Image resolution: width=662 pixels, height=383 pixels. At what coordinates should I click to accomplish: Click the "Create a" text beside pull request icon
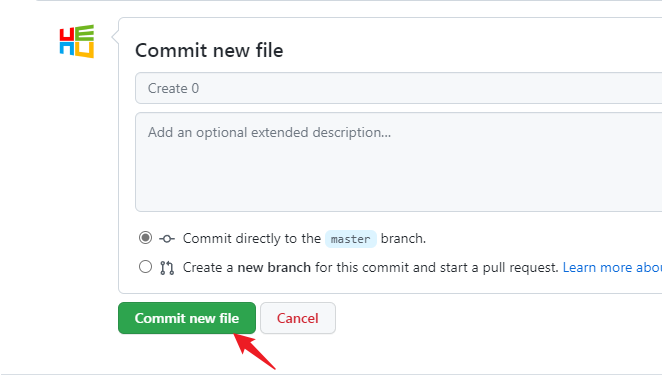[x=208, y=267]
